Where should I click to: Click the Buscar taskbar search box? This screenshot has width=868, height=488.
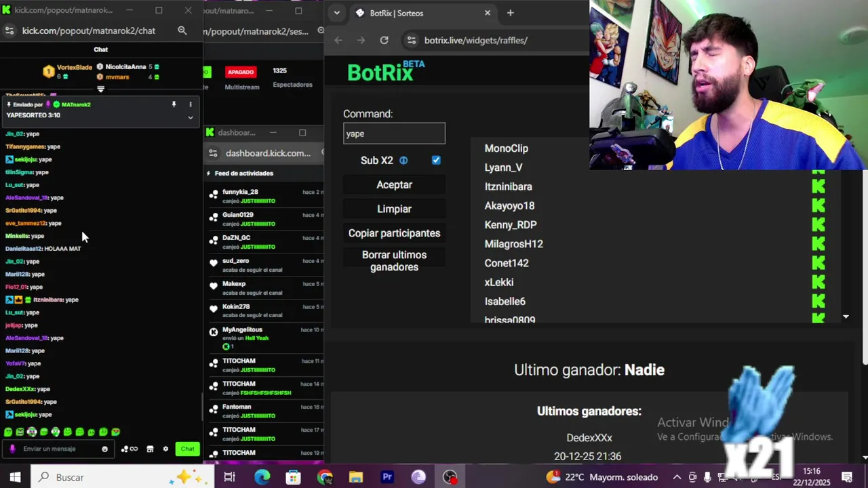pos(122,477)
